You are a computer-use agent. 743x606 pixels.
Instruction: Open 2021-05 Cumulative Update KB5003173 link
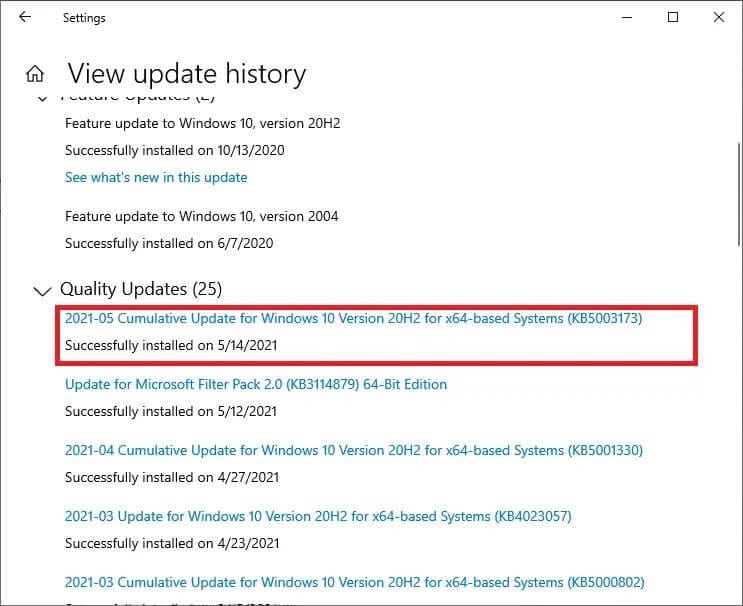[x=353, y=318]
